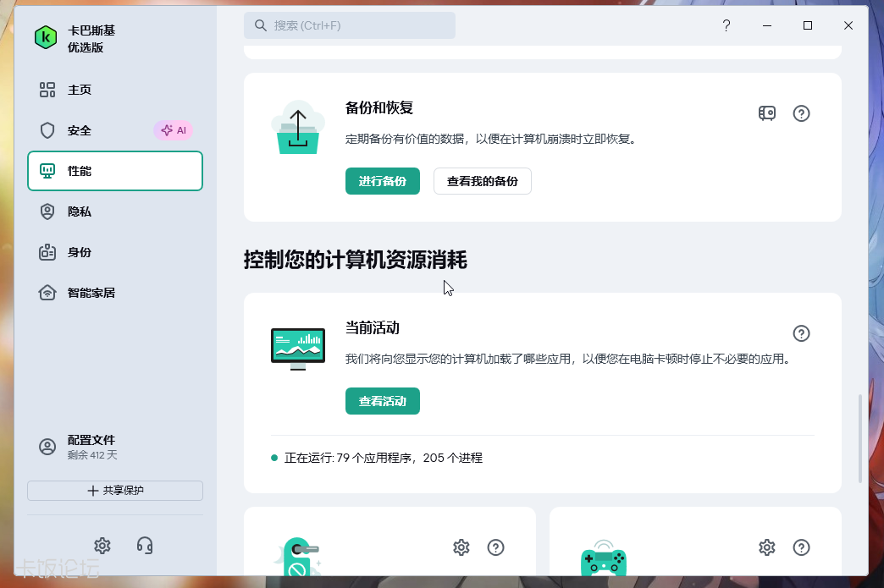Open the 智能家居 smart home section
The width and height of the screenshot is (884, 588).
coord(115,293)
